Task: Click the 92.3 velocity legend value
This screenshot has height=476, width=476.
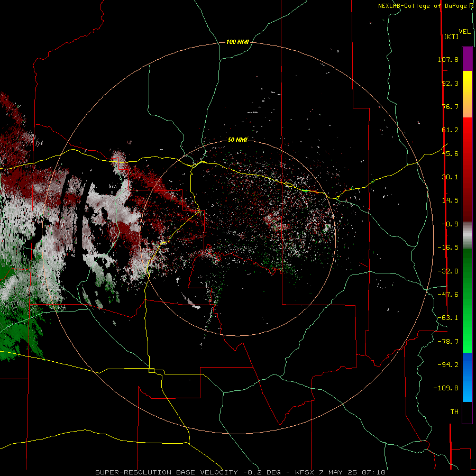Action: click(450, 83)
